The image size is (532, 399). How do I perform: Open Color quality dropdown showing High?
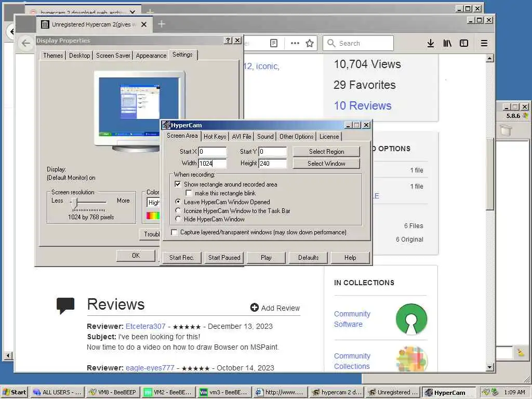click(153, 203)
